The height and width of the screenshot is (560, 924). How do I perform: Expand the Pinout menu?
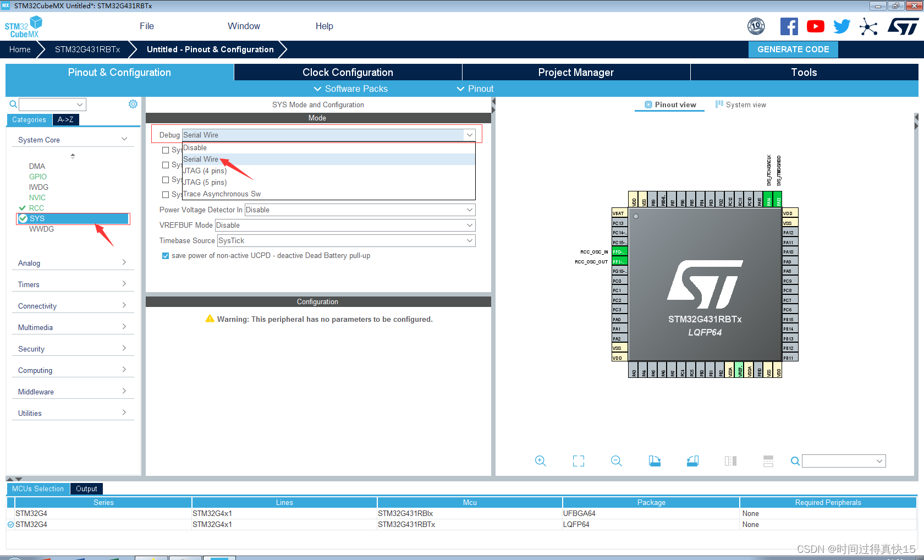[475, 89]
